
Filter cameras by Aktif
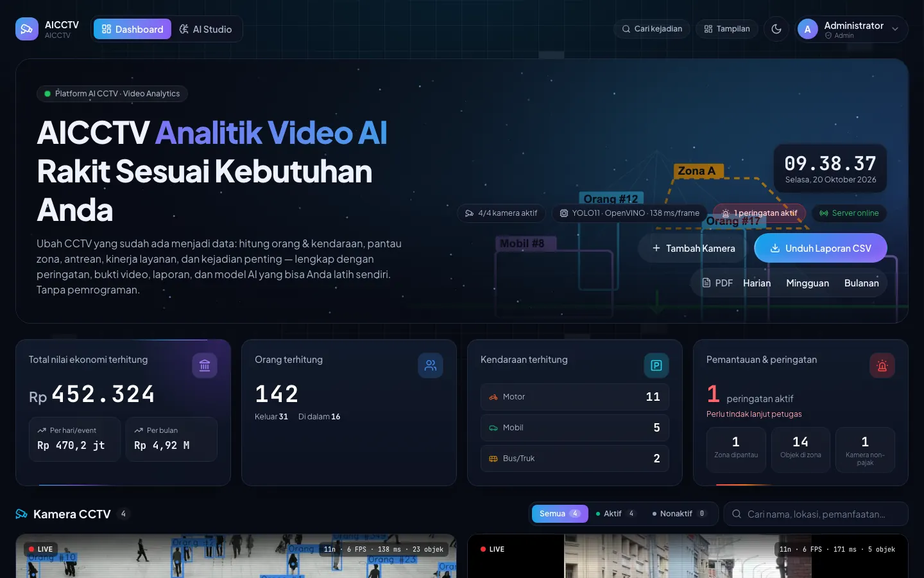[x=615, y=514]
